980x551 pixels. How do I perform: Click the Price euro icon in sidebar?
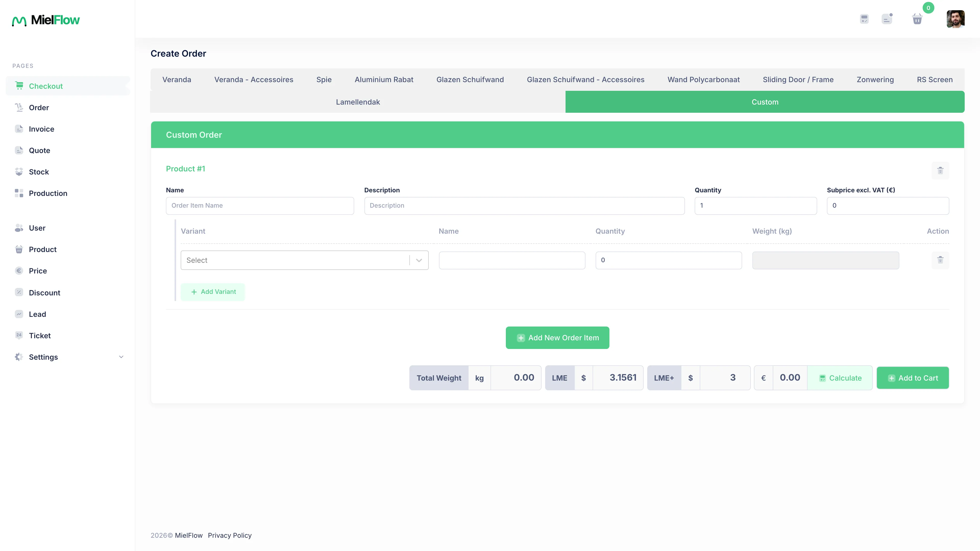tap(19, 271)
